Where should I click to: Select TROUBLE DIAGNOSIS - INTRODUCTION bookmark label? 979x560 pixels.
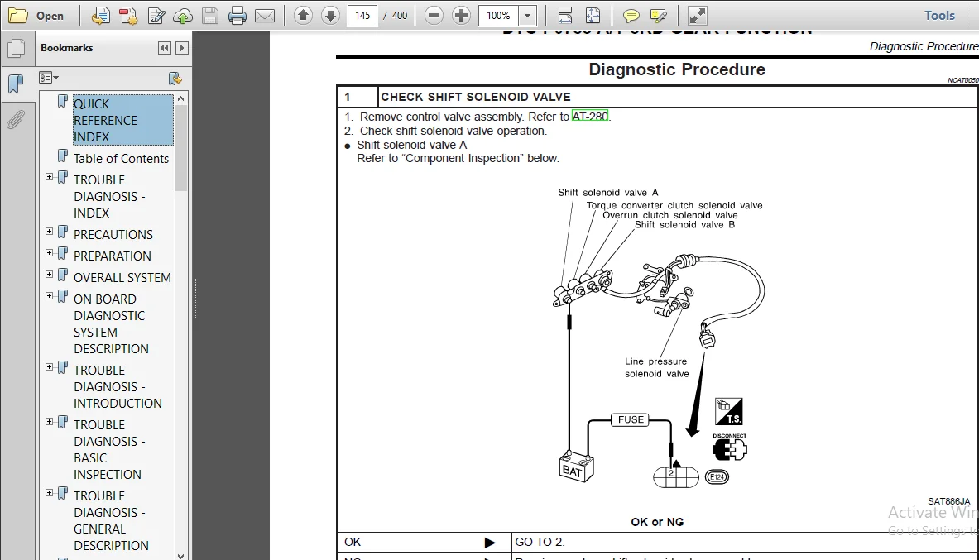click(118, 387)
